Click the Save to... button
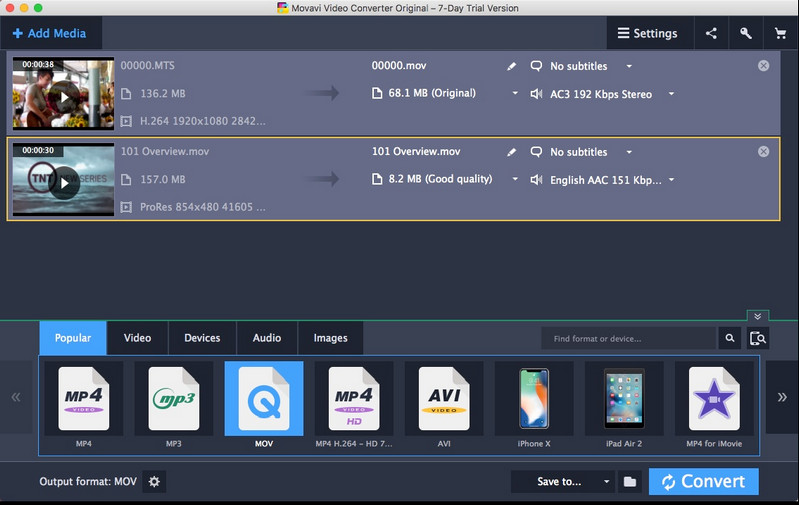The image size is (799, 505). coord(559,482)
